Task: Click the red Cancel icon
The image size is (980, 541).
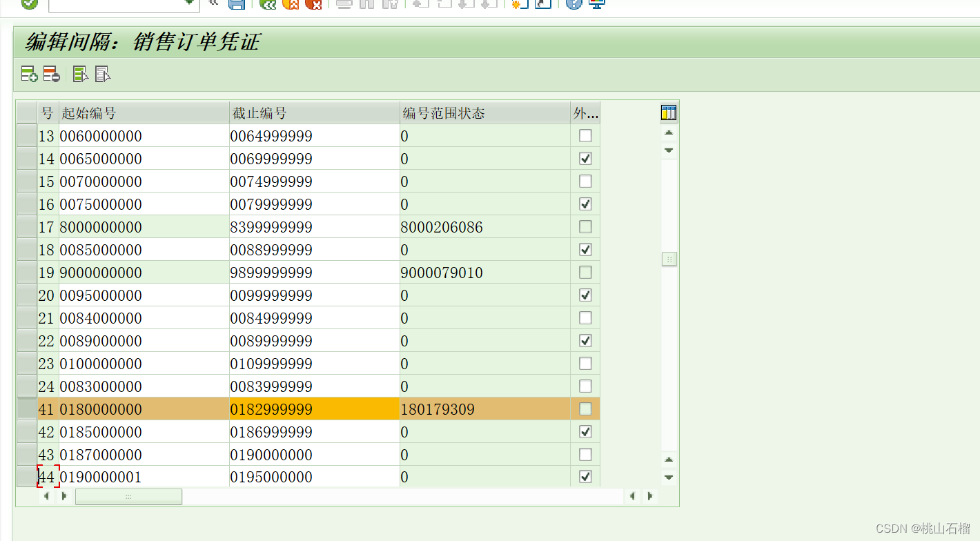Action: coord(315,5)
